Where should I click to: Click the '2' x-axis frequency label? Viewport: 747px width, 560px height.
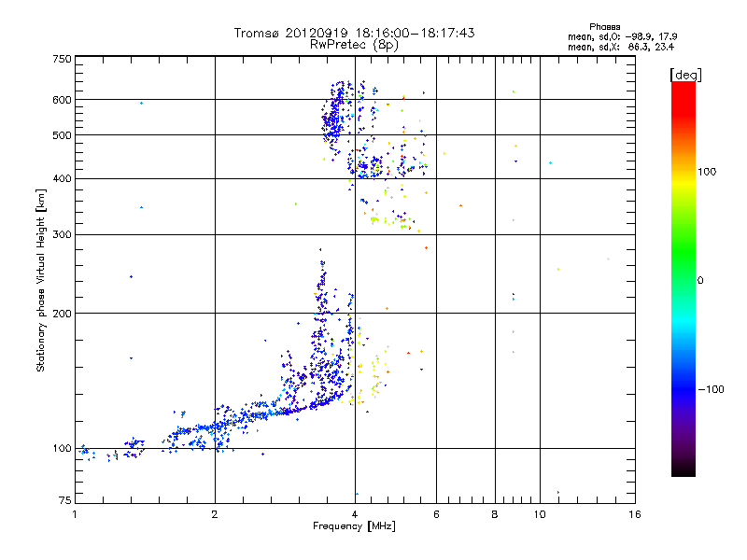tap(215, 514)
